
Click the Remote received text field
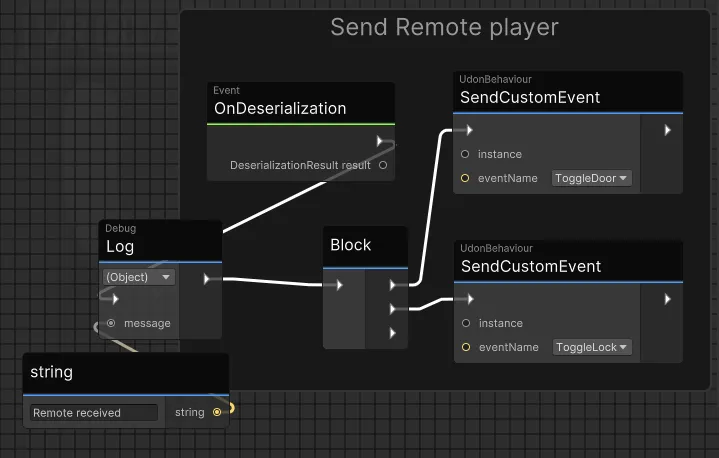[x=93, y=412]
